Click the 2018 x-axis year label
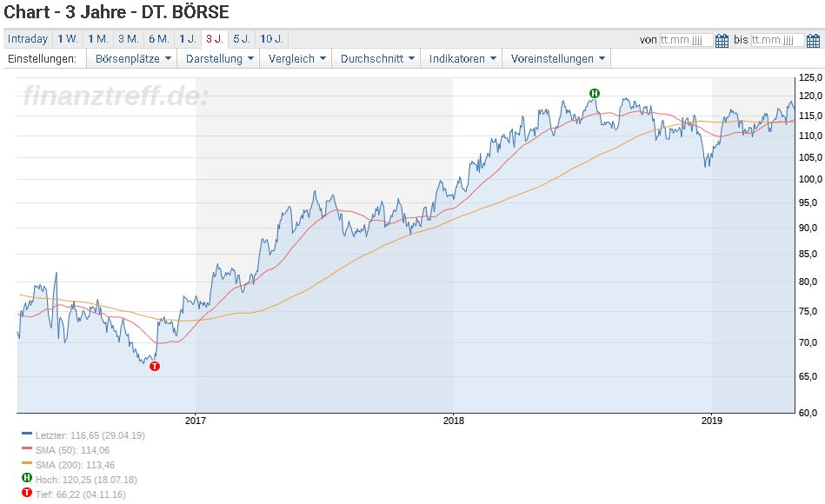The image size is (825, 504). point(454,421)
